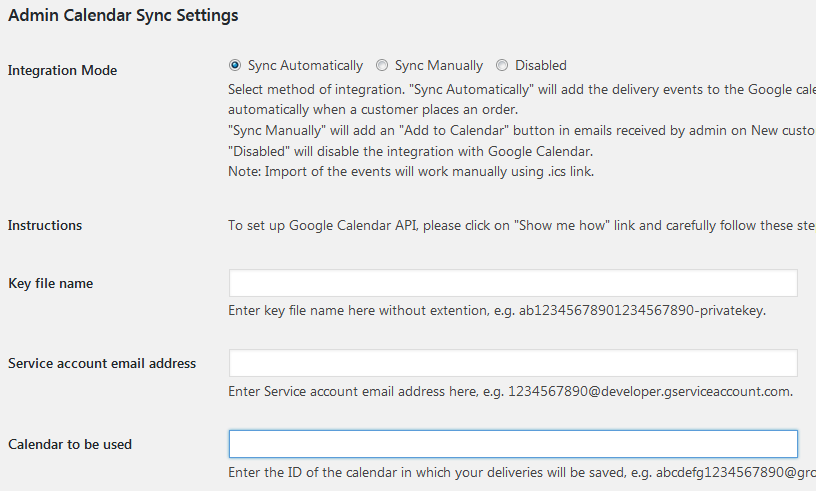Focus the Service account email address input
Viewport: 816px width, 491px height.
513,363
